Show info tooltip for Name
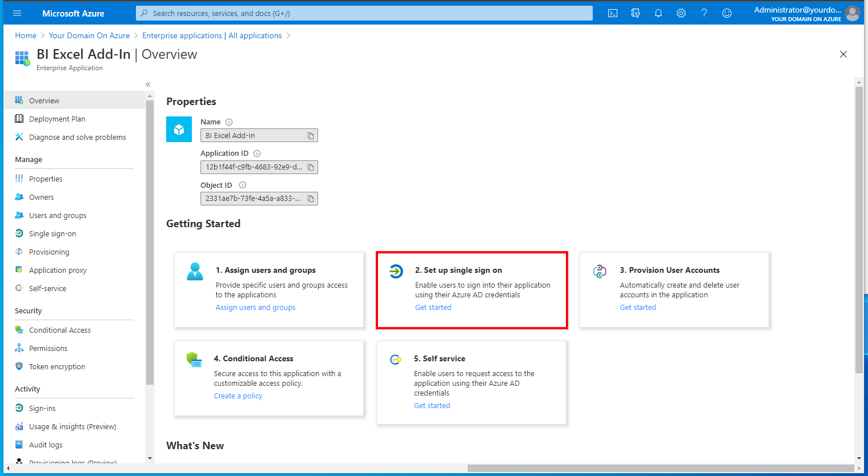The height and width of the screenshot is (476, 868). (x=229, y=122)
